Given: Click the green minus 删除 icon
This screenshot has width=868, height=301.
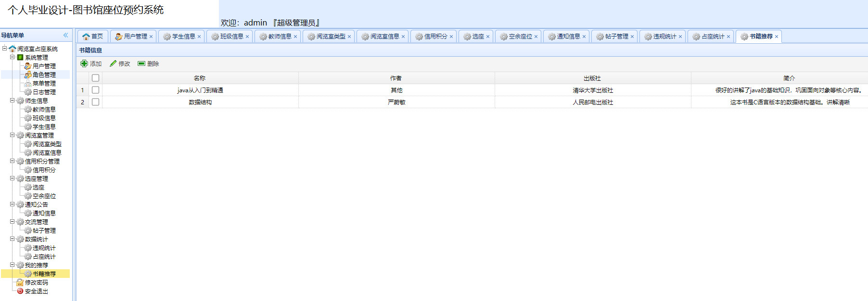Looking at the screenshot, I should point(141,63).
